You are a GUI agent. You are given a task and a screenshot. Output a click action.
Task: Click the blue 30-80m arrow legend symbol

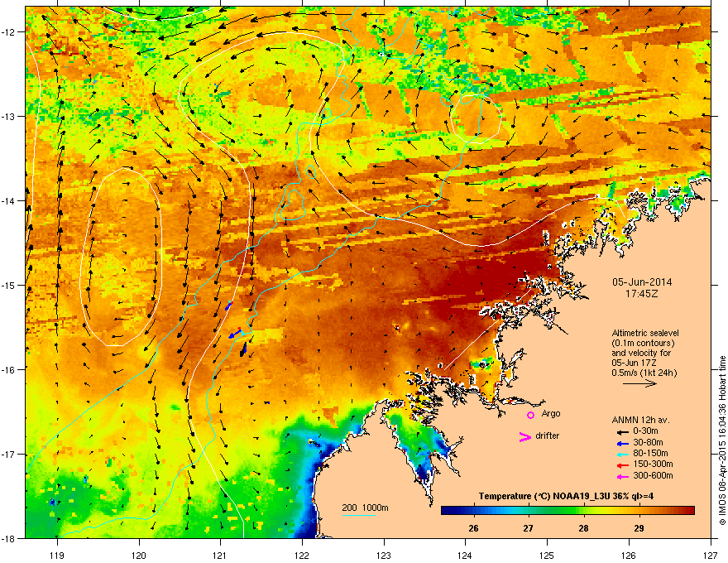(x=623, y=444)
